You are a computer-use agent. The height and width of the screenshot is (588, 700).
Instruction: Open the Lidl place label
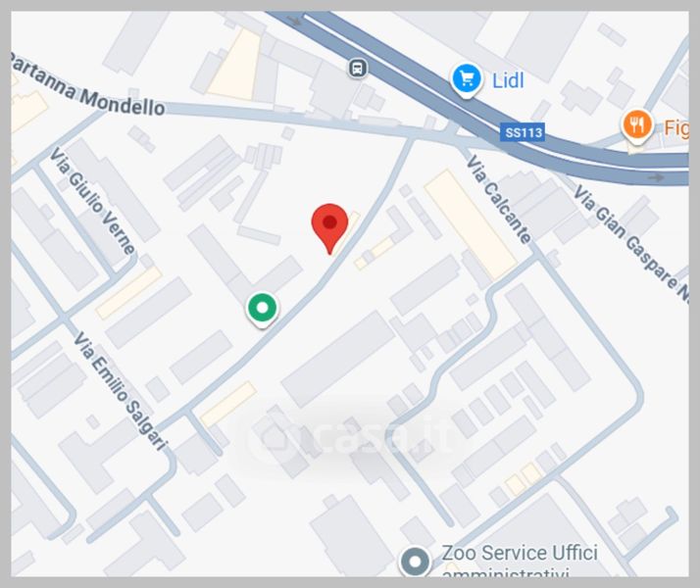coord(508,80)
